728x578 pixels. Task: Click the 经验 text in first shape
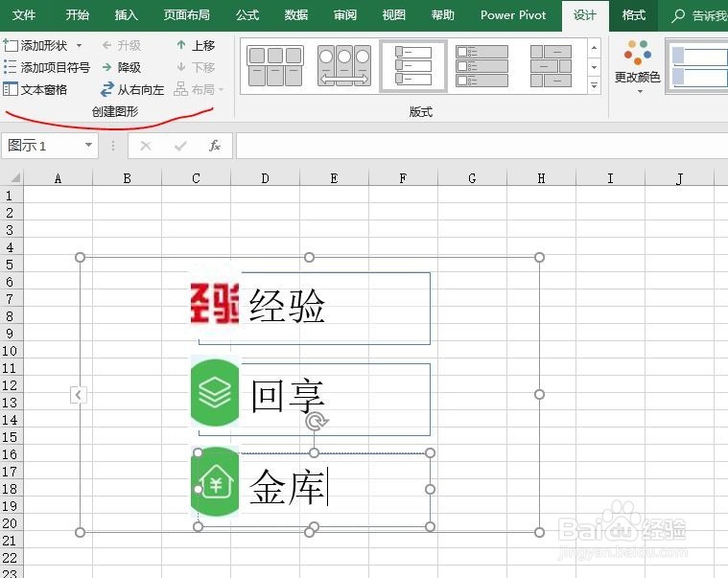(x=287, y=305)
